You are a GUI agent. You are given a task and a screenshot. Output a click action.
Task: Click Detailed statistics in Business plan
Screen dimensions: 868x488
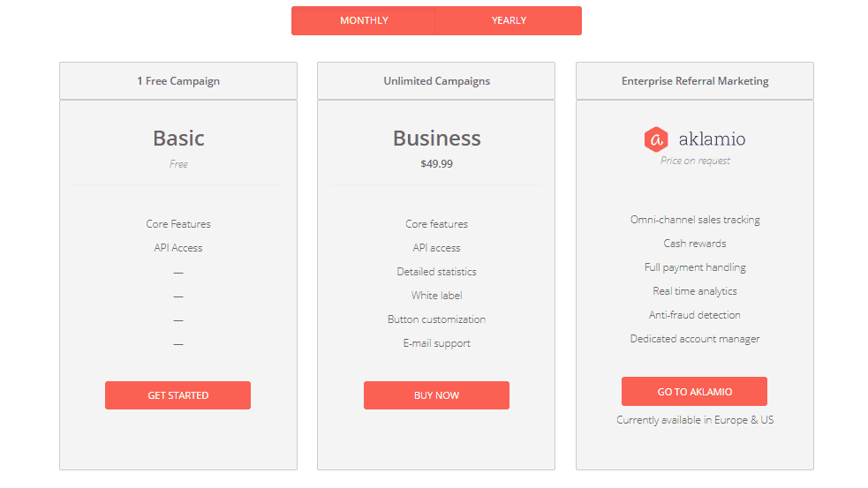coord(436,272)
